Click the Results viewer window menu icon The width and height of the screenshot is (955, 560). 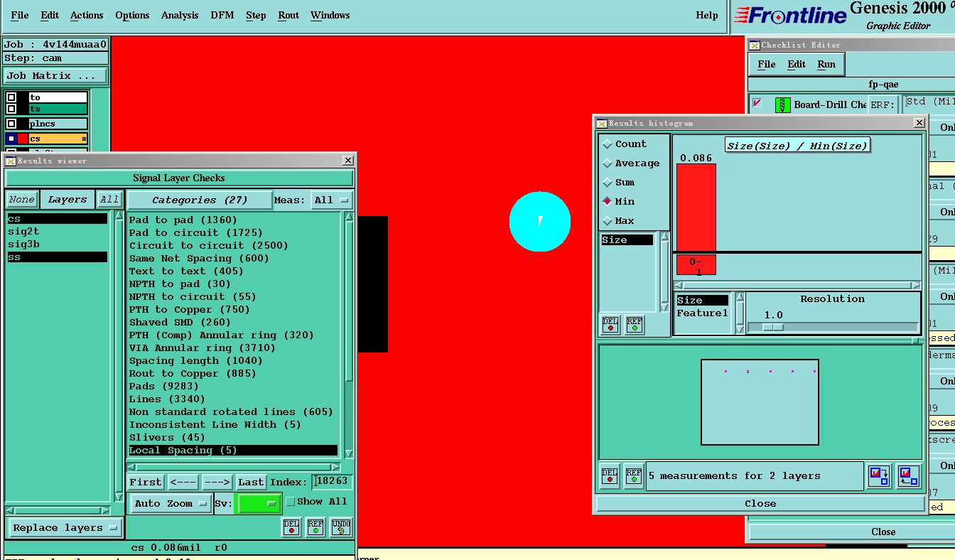[x=11, y=161]
